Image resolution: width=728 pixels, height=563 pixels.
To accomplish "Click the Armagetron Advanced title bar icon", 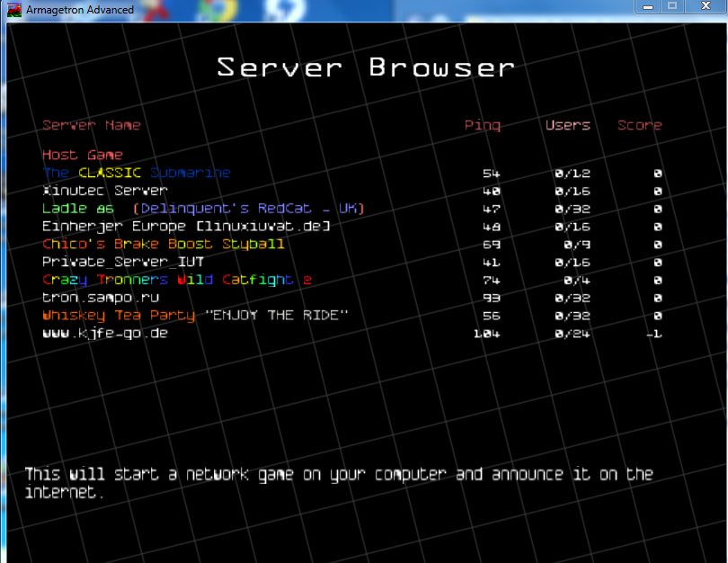I will (14, 10).
